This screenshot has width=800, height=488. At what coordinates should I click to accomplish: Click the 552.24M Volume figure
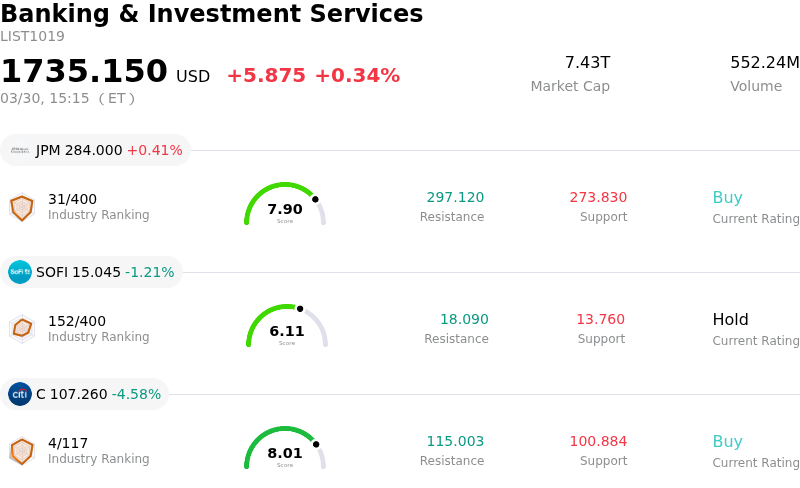[764, 63]
